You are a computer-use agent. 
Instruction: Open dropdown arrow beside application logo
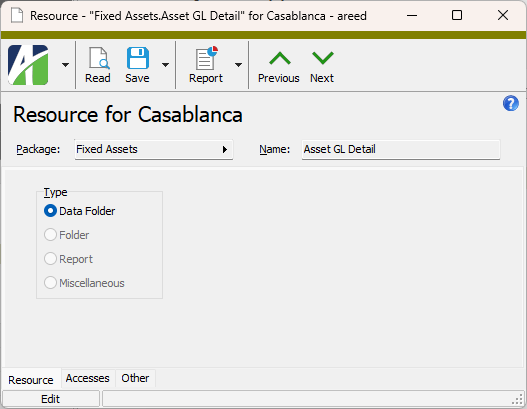tap(66, 65)
